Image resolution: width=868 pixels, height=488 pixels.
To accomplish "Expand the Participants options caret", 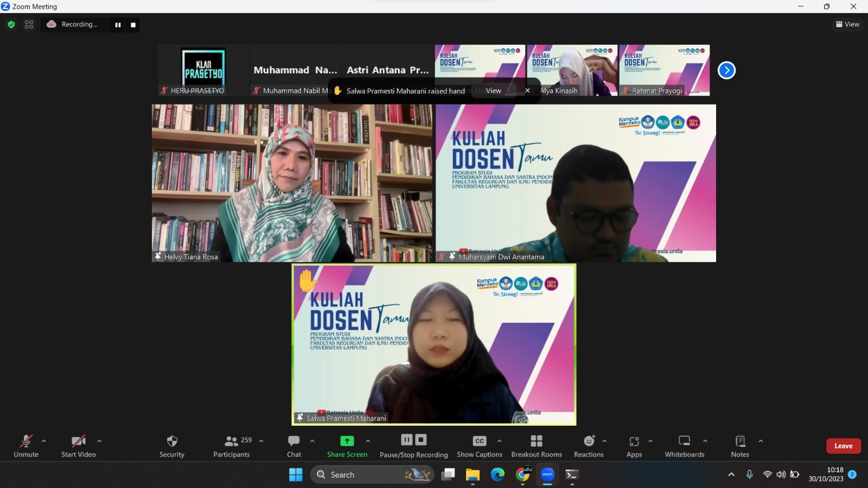I will (261, 441).
